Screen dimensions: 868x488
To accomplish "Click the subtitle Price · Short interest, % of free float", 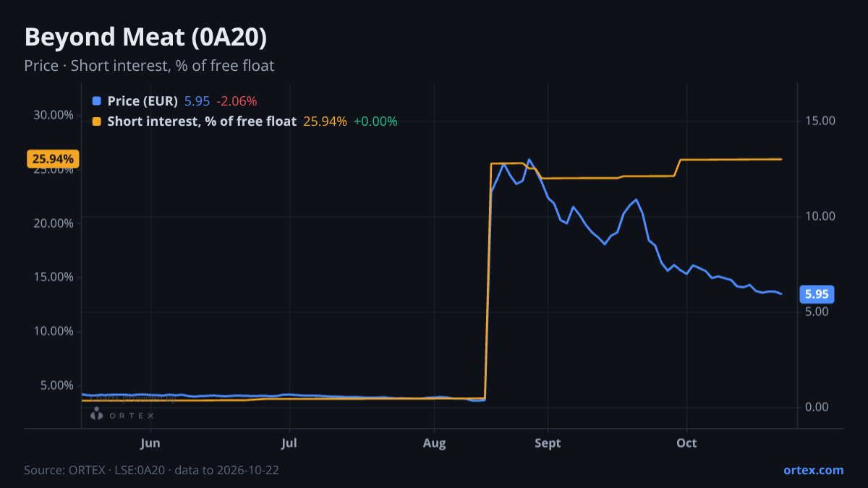I will (x=149, y=66).
